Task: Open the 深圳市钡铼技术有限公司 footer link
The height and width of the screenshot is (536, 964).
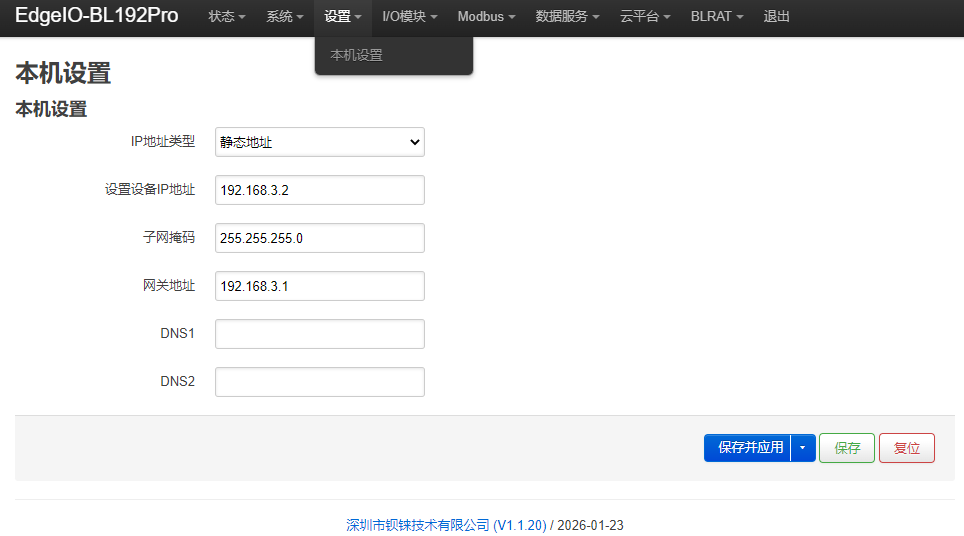Action: tap(446, 526)
